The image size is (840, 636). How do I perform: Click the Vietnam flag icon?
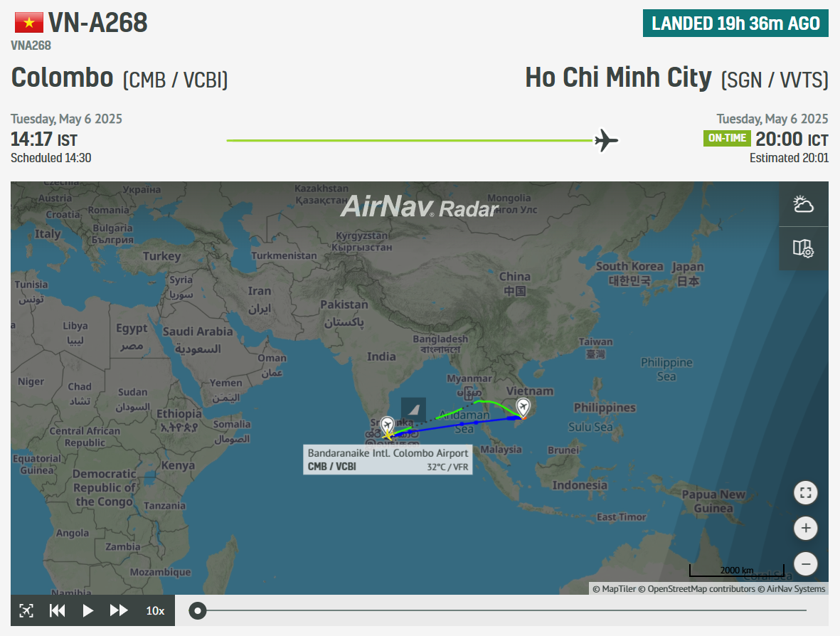29,23
